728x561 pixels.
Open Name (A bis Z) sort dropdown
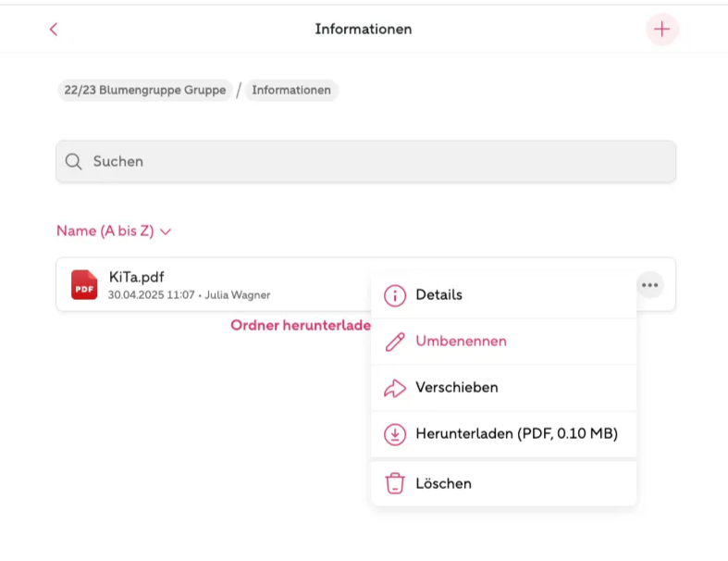(x=114, y=231)
